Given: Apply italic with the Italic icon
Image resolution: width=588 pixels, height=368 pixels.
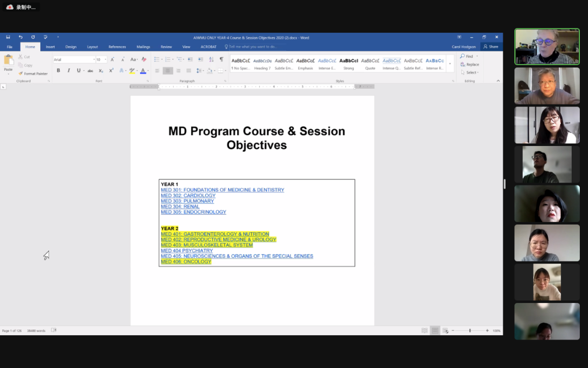Looking at the screenshot, I should pyautogui.click(x=69, y=70).
